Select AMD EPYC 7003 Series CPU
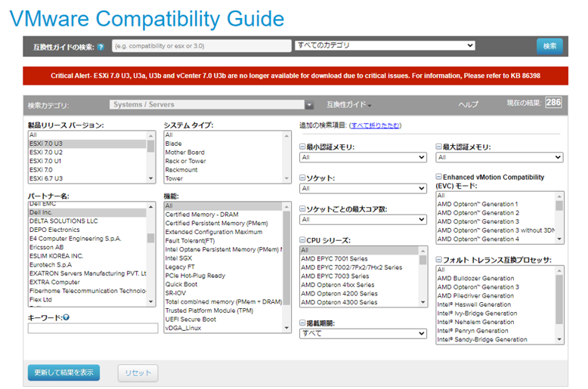The image size is (588, 389). point(359,276)
